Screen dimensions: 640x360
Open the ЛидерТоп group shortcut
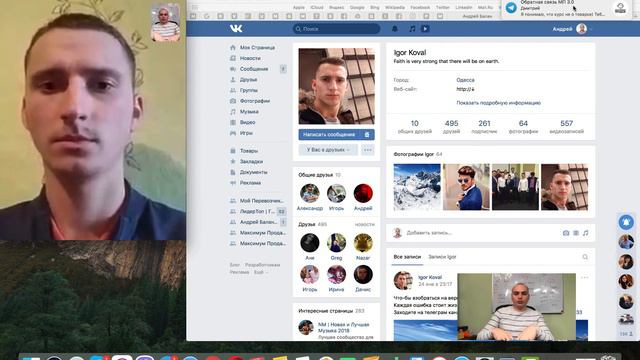pyautogui.click(x=257, y=211)
